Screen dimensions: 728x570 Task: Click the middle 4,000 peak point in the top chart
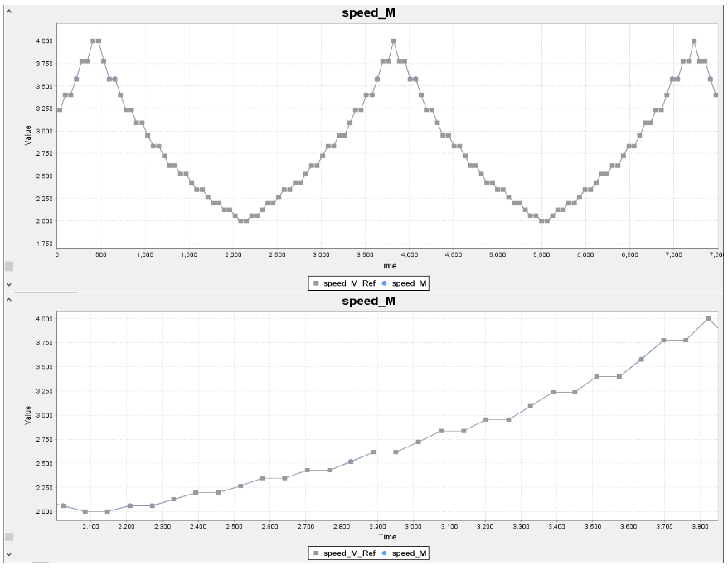pos(394,41)
